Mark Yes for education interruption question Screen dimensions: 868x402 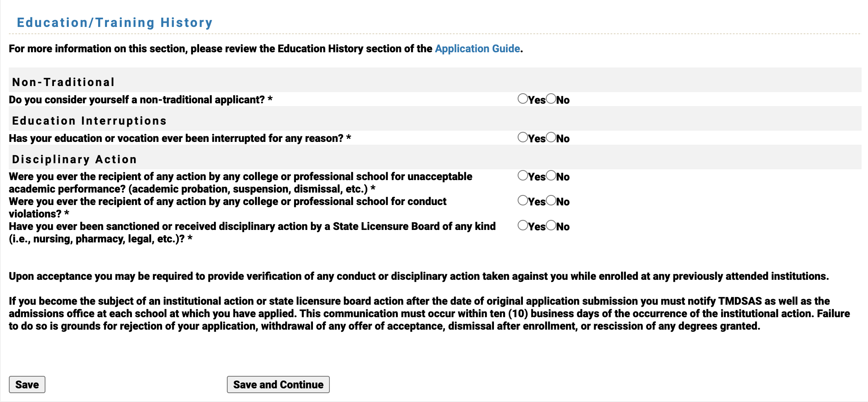tap(522, 138)
